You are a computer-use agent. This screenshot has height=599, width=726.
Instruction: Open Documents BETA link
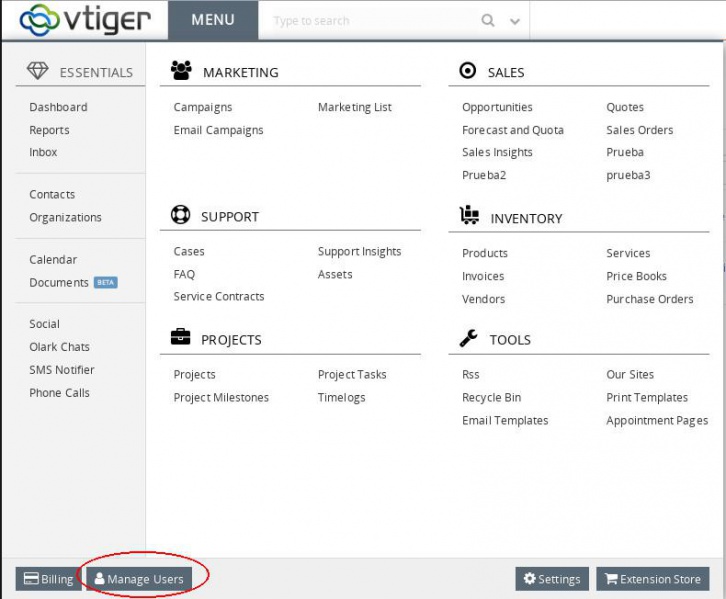tap(59, 283)
